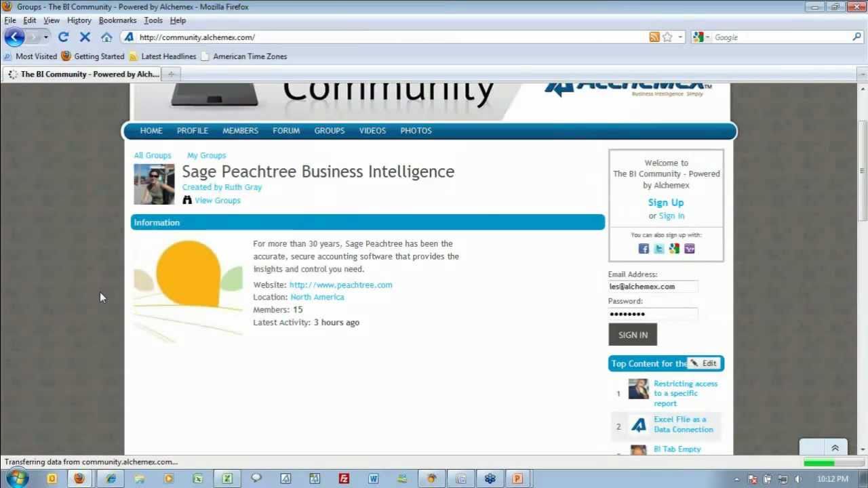Open Restricting access to a specific report
The height and width of the screenshot is (488, 868).
686,393
